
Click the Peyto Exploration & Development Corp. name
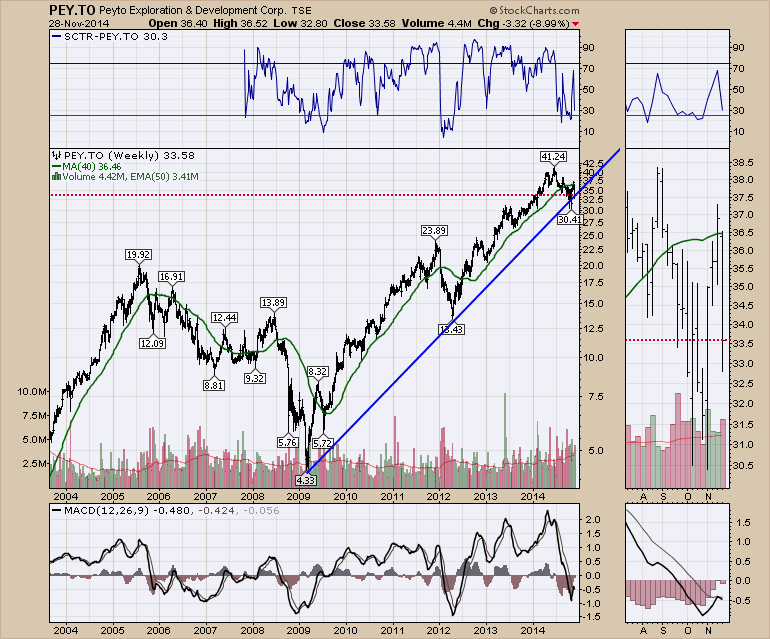click(192, 10)
